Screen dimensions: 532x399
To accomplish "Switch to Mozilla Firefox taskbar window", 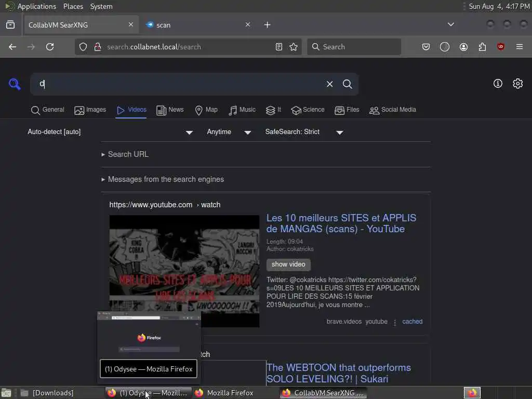I will (235, 393).
